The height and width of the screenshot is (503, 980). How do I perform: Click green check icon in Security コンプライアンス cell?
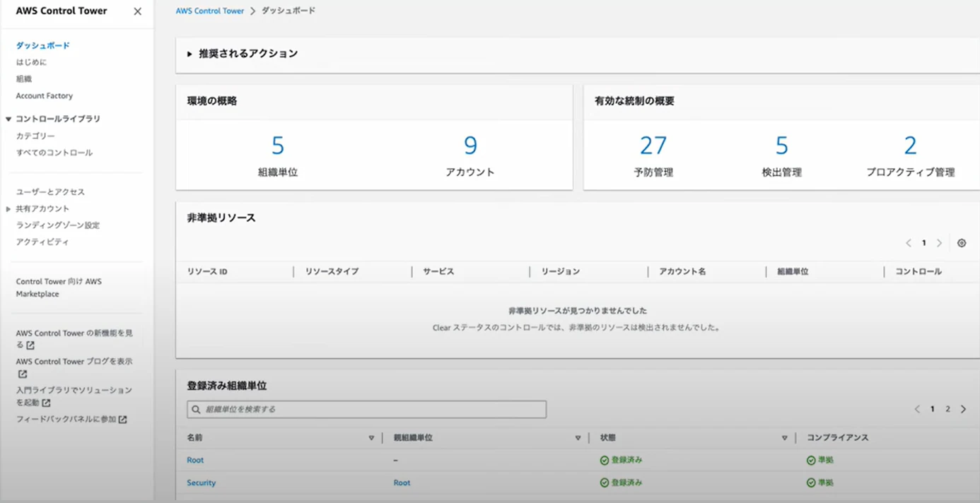pyautogui.click(x=811, y=483)
